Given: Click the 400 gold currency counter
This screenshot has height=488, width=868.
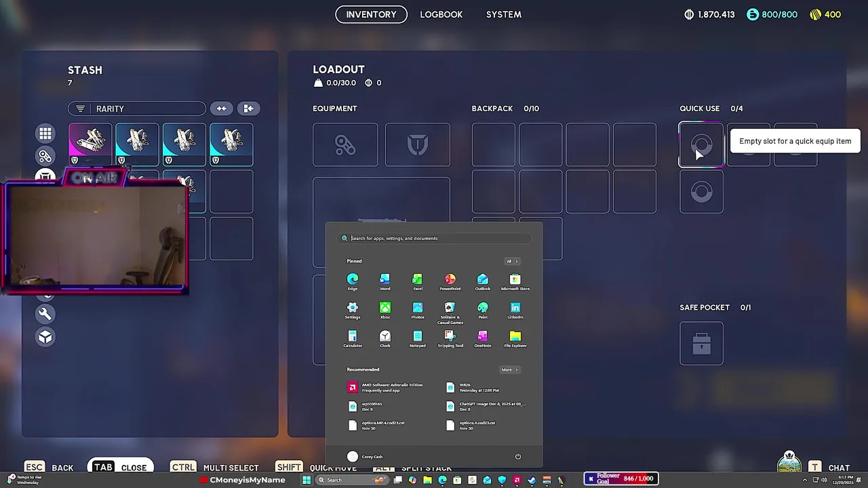Looking at the screenshot, I should [825, 14].
